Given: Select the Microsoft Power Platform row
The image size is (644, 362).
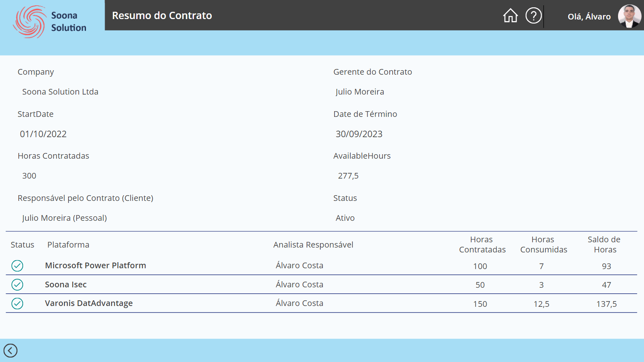Looking at the screenshot, I should click(321, 265).
